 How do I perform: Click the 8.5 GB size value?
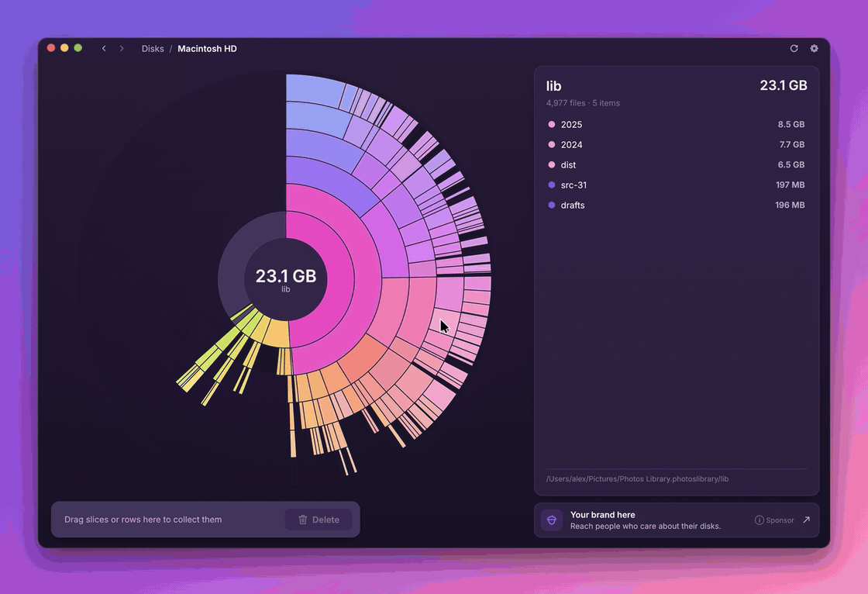(x=791, y=125)
